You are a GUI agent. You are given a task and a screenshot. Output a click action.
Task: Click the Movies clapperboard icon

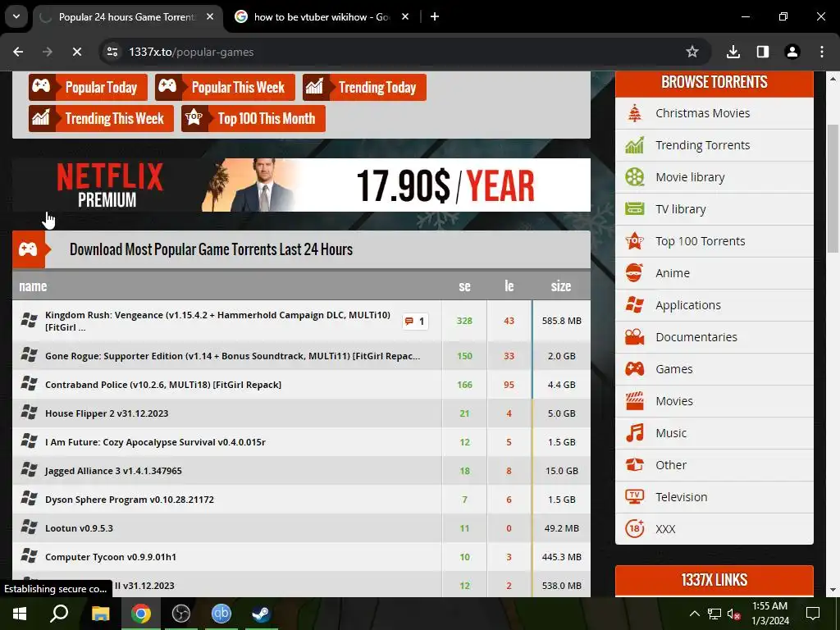point(635,400)
